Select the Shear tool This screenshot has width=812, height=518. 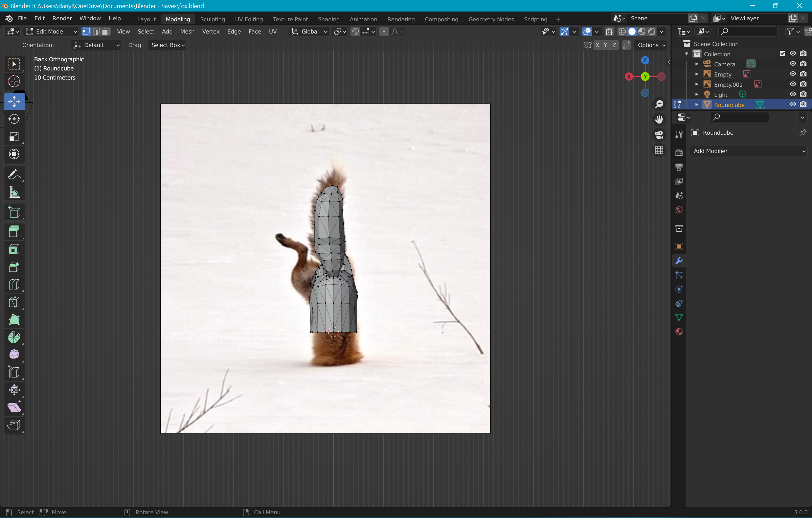14,407
